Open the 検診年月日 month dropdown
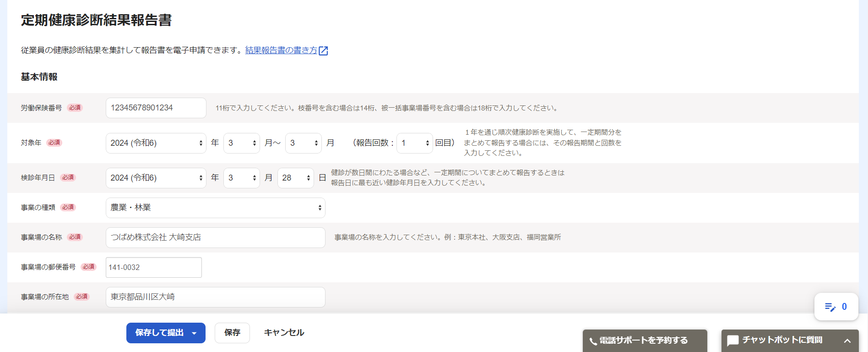 coord(242,178)
